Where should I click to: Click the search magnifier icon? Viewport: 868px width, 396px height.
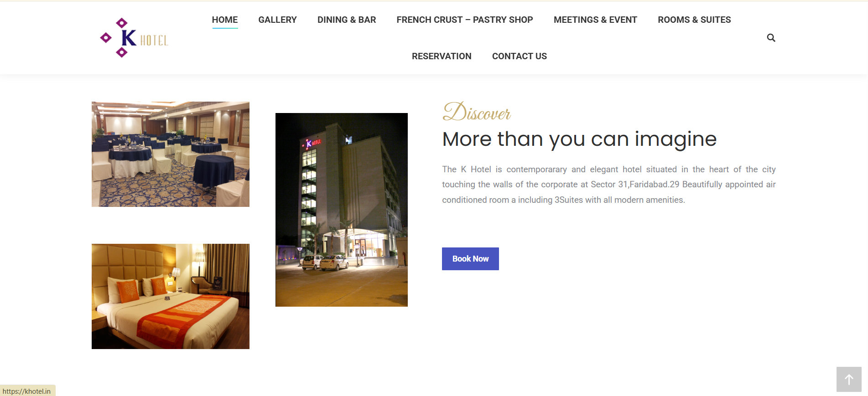(771, 38)
